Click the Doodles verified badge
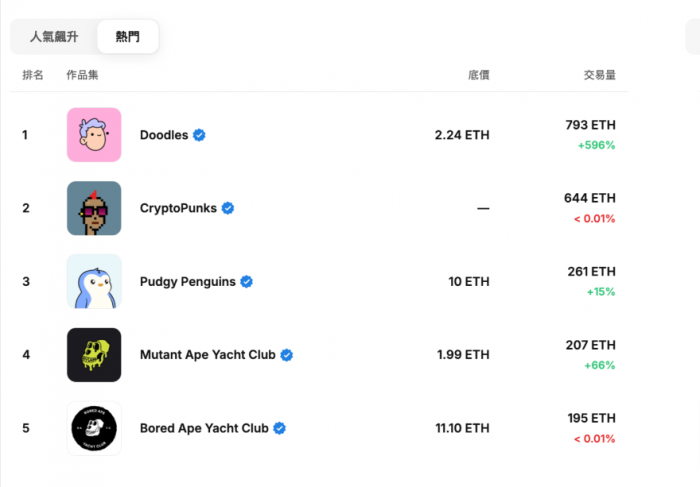The height and width of the screenshot is (487, 700). 200,135
